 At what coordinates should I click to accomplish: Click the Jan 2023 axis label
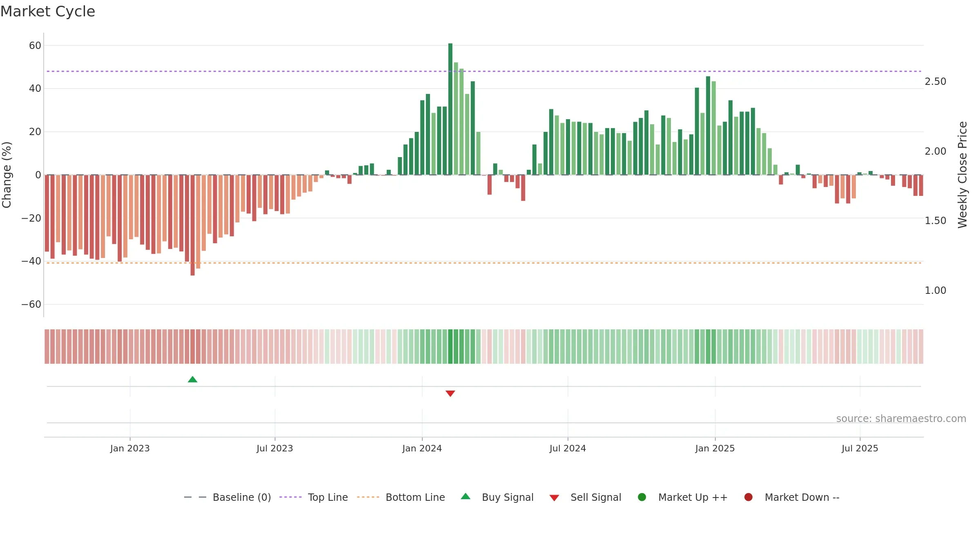[x=130, y=449]
